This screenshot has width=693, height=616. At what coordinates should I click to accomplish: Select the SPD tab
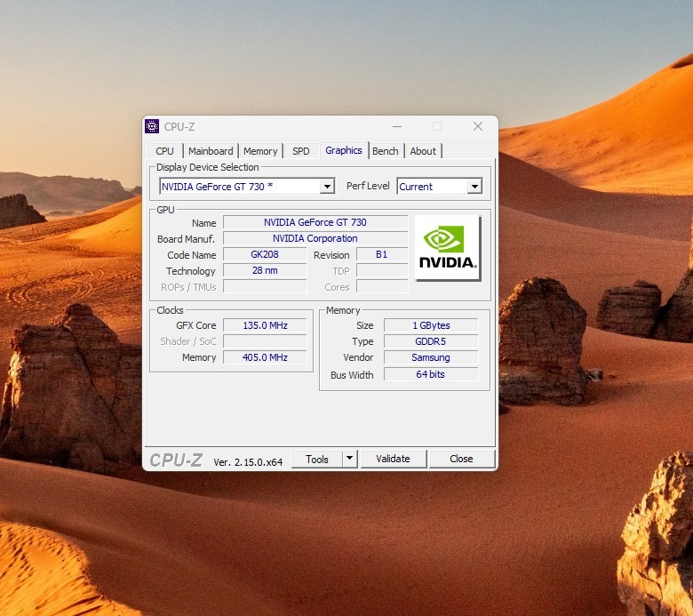pos(301,151)
